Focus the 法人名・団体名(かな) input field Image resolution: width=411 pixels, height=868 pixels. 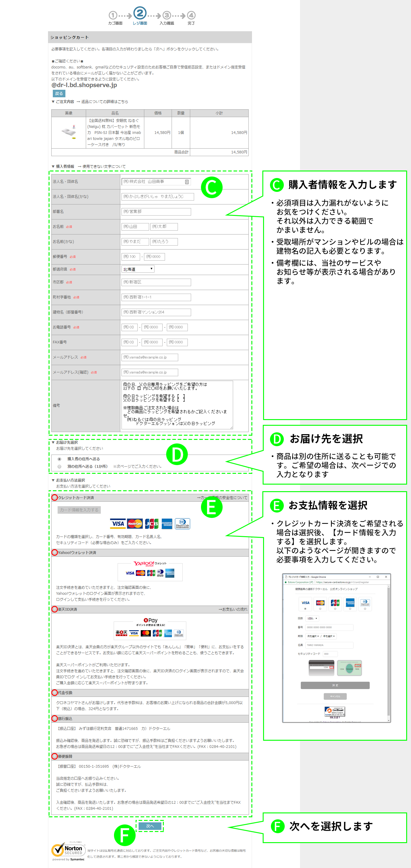click(157, 196)
